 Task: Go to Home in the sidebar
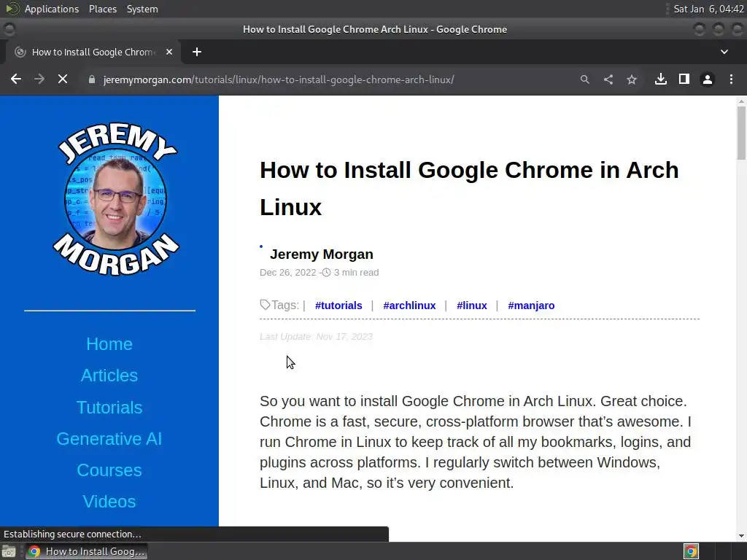(109, 344)
